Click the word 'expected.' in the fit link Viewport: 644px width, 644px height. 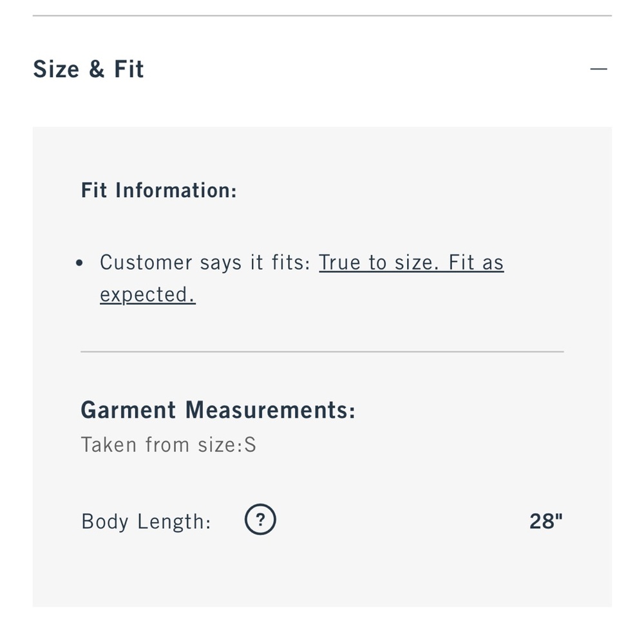click(x=147, y=295)
